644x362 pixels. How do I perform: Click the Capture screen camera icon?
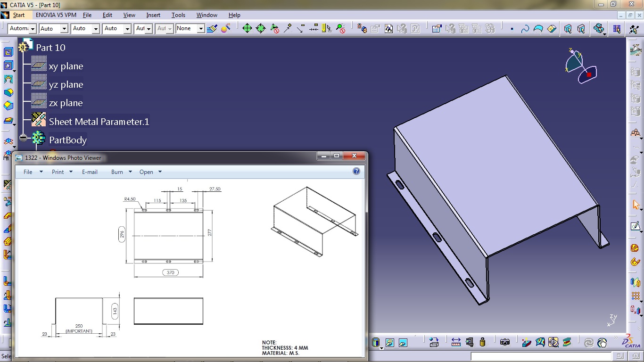[x=505, y=343]
